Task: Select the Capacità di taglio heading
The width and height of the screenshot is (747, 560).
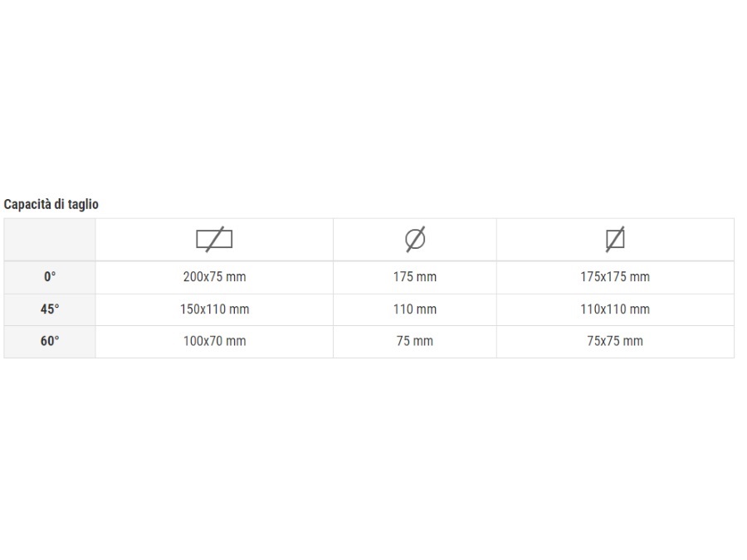Action: click(51, 204)
